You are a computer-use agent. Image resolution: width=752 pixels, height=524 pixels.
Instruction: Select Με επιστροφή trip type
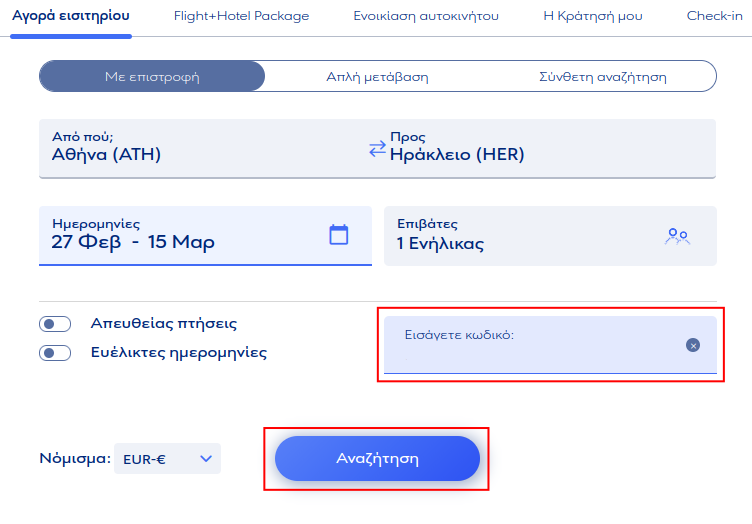[x=152, y=77]
